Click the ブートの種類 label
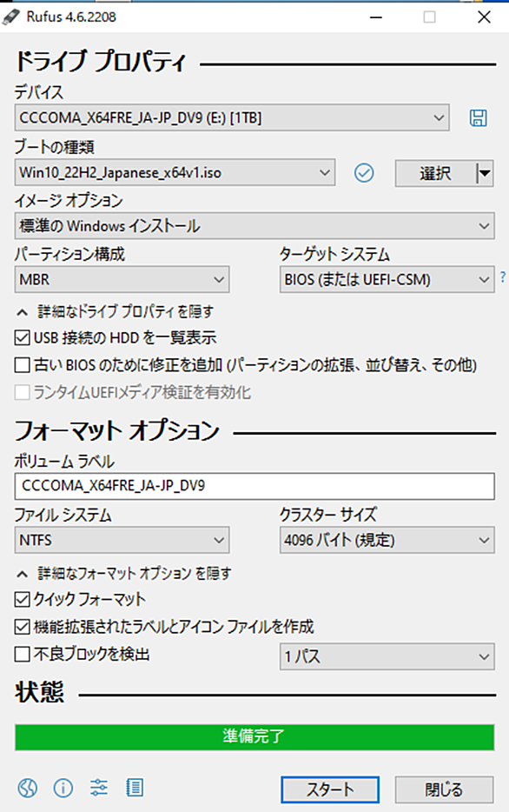The height and width of the screenshot is (812, 509). 55,147
